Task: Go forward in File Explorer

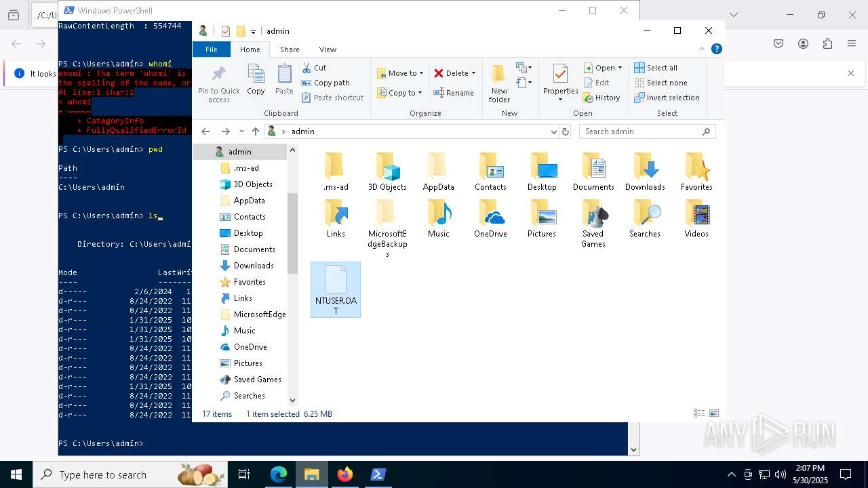Action: (x=226, y=131)
